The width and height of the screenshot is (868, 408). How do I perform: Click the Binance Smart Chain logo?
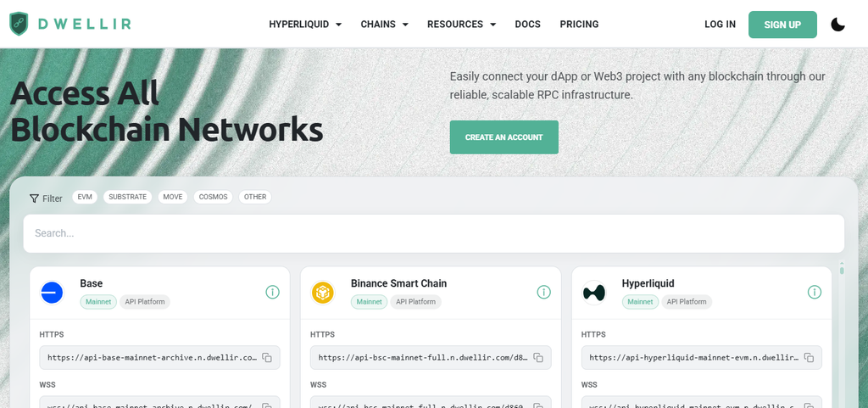click(x=323, y=293)
